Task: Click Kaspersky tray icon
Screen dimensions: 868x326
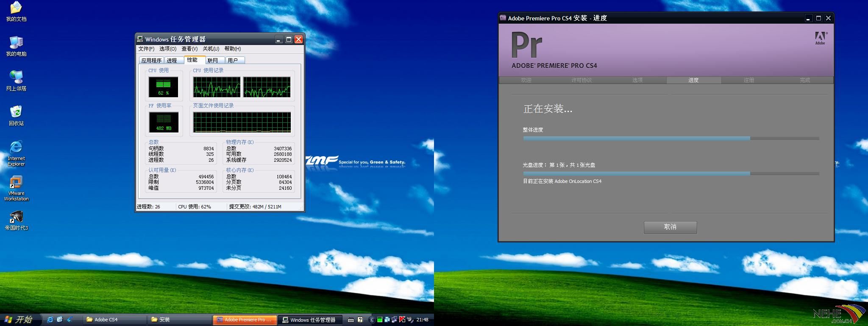Action: click(x=402, y=320)
